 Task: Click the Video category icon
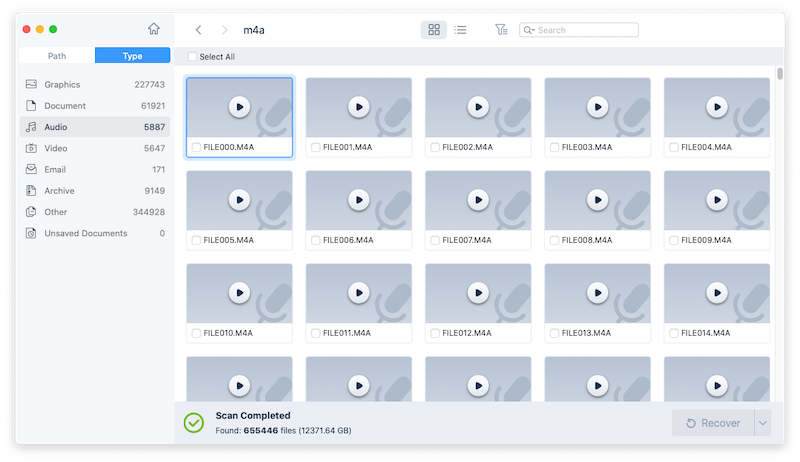[31, 148]
